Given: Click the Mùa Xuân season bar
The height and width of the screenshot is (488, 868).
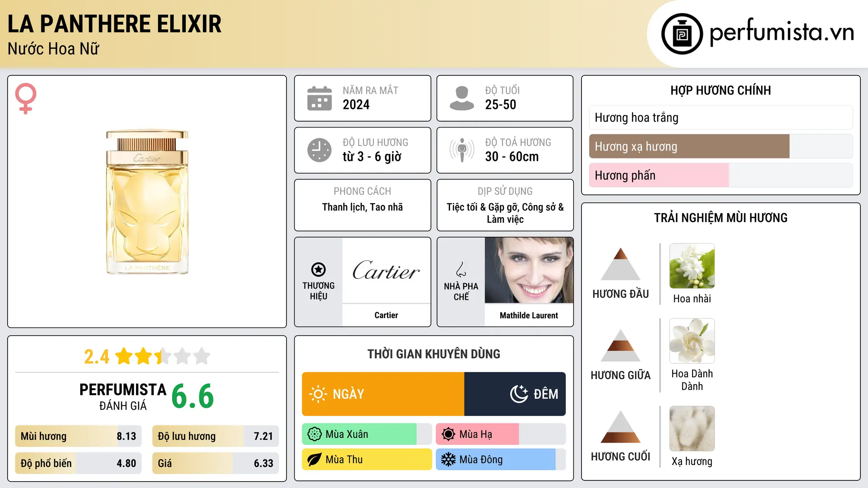Looking at the screenshot, I should click(367, 434).
